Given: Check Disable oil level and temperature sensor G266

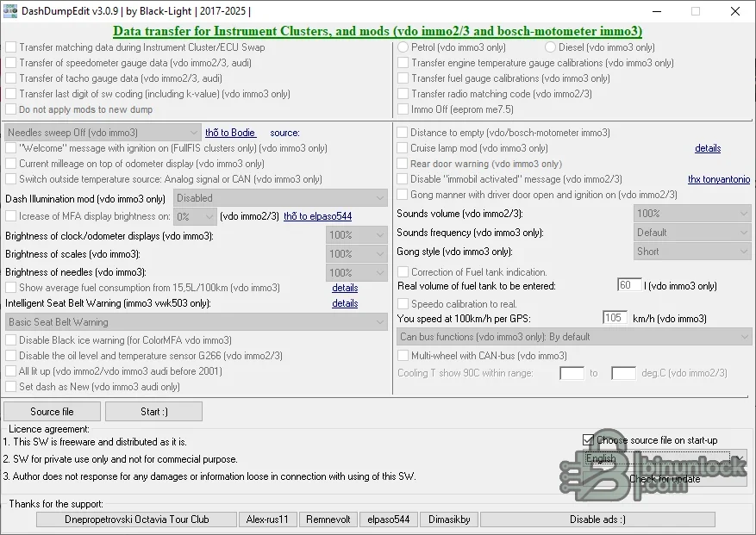Looking at the screenshot, I should [x=10, y=356].
